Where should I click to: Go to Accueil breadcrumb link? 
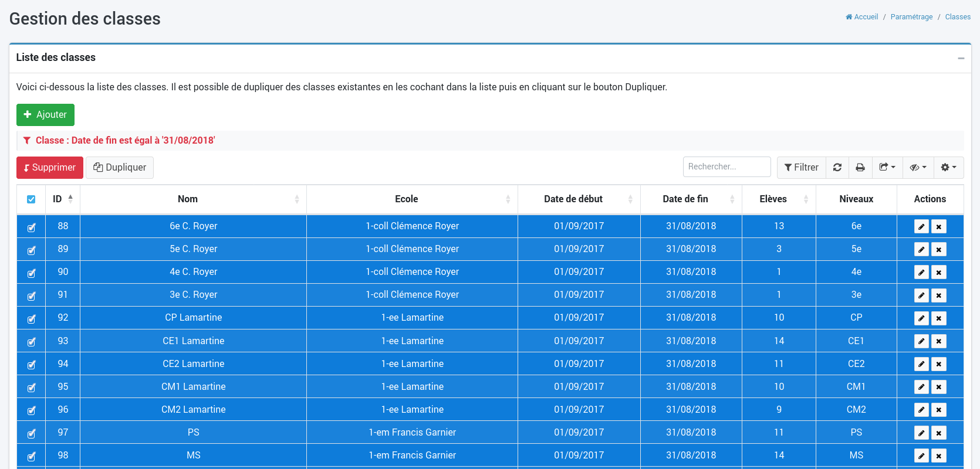coord(862,17)
